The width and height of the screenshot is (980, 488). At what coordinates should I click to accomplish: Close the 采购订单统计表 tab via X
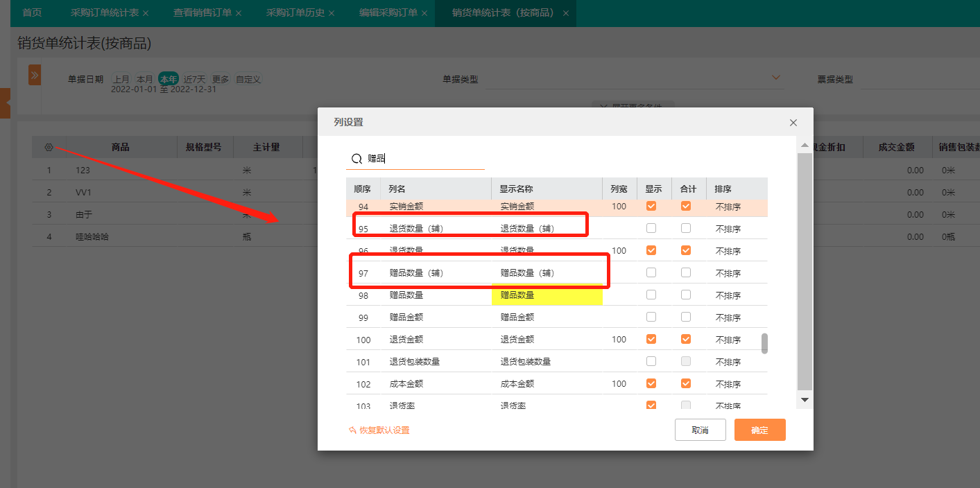coord(146,13)
